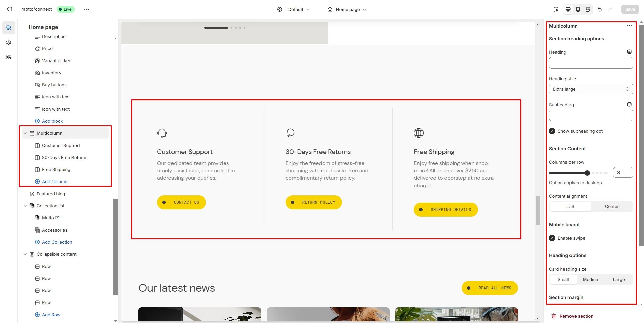Uncheck Show subheading dot

(x=552, y=131)
